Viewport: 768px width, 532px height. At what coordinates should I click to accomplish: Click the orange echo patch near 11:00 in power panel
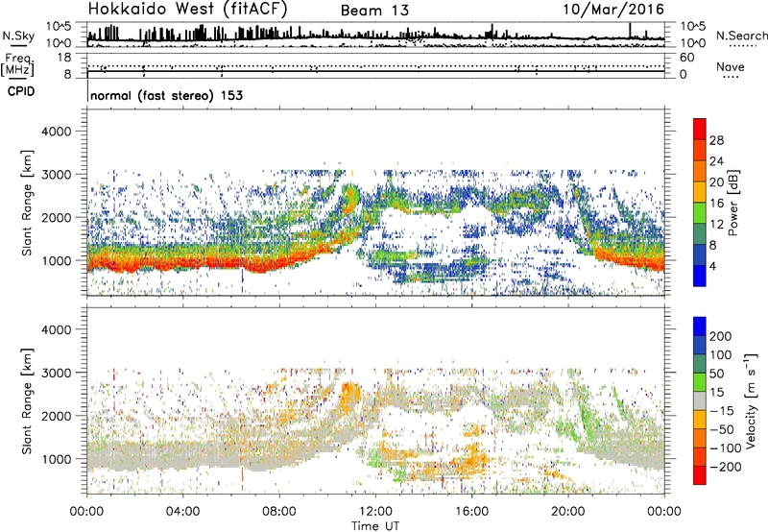click(x=351, y=199)
